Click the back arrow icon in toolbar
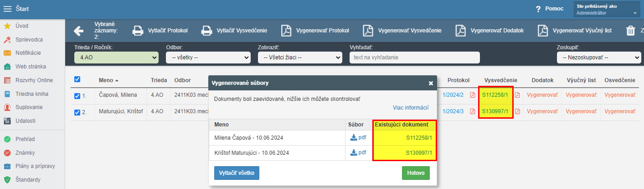 click(79, 31)
